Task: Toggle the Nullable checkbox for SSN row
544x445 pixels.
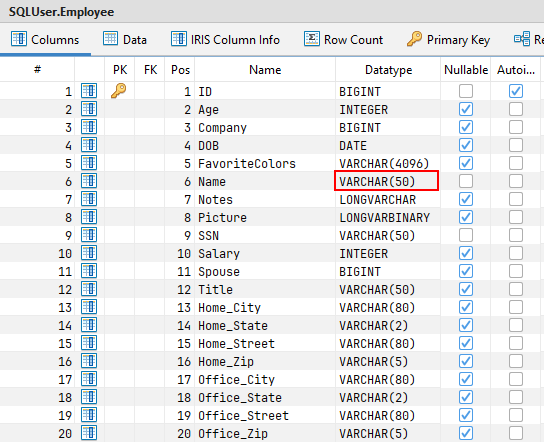Action: (466, 235)
